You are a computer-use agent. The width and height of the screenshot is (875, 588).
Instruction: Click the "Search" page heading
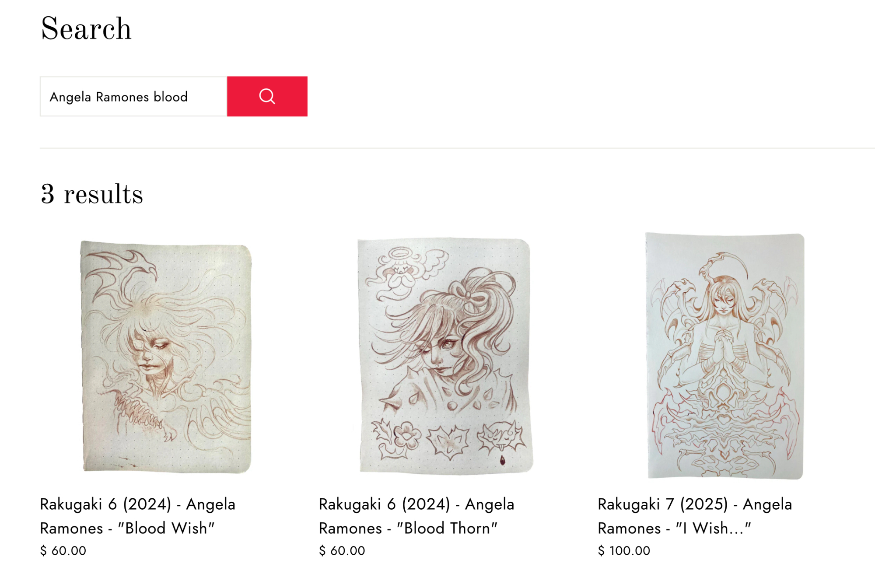[x=86, y=29]
